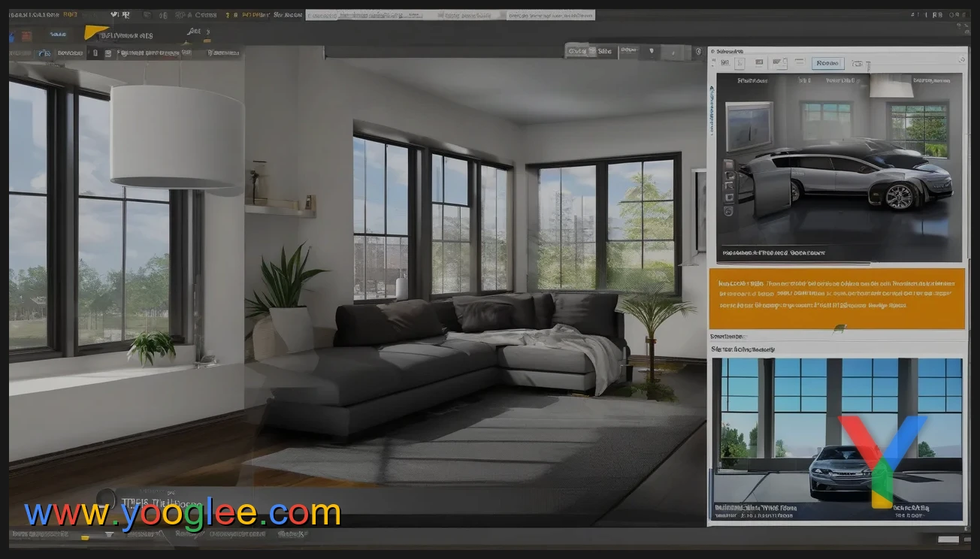Open the dropdown arrow in bottom status bar
This screenshot has width=980, height=559.
109,535
